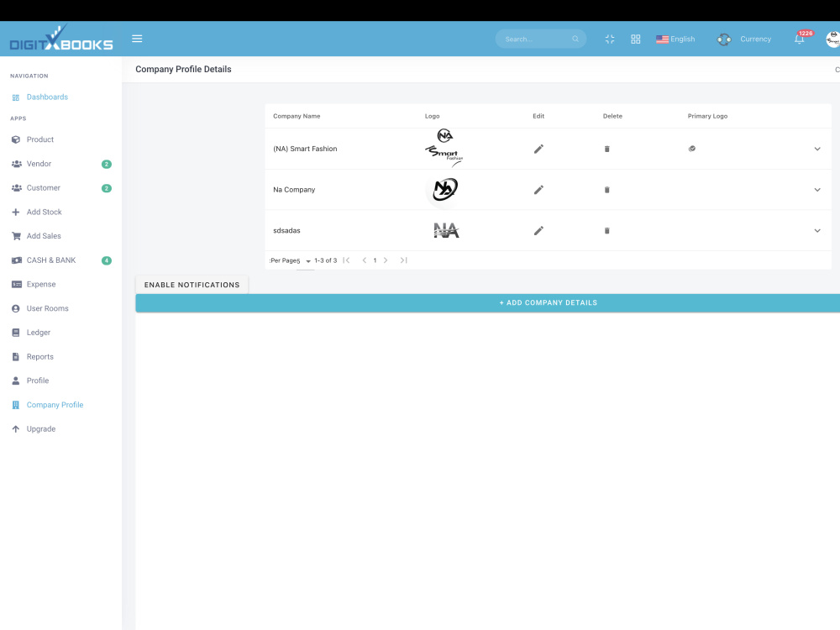840x630 pixels.
Task: Toggle primary logo check for Smart Fashion
Action: pos(692,149)
